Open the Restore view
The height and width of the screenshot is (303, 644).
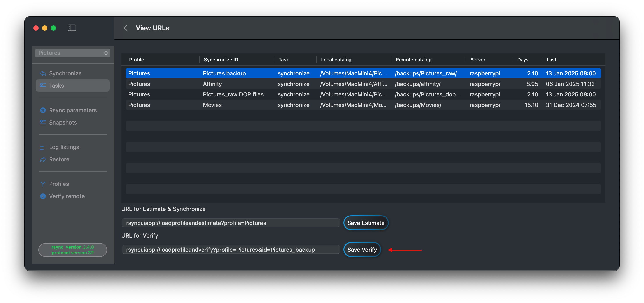pos(73,159)
